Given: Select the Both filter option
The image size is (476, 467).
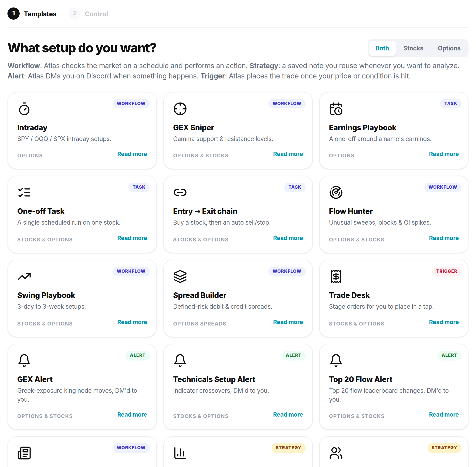Looking at the screenshot, I should pos(382,48).
